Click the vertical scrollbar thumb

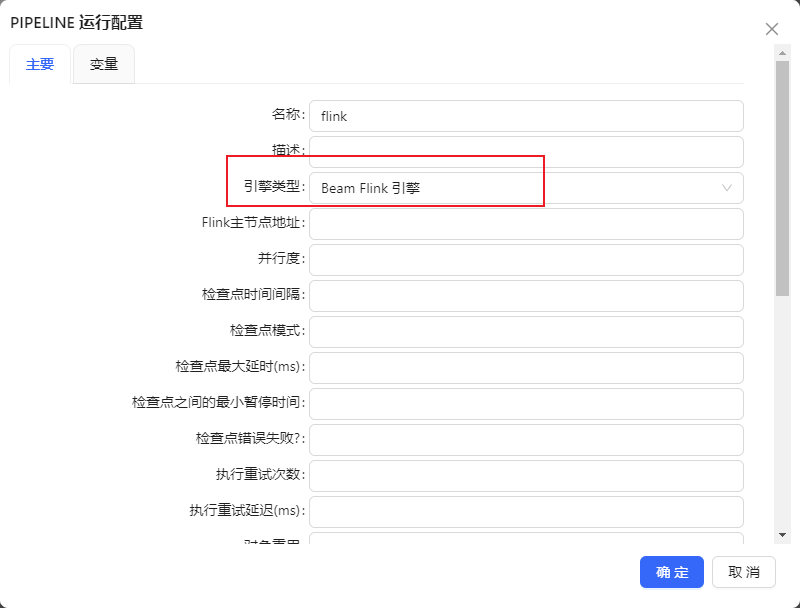coord(783,180)
